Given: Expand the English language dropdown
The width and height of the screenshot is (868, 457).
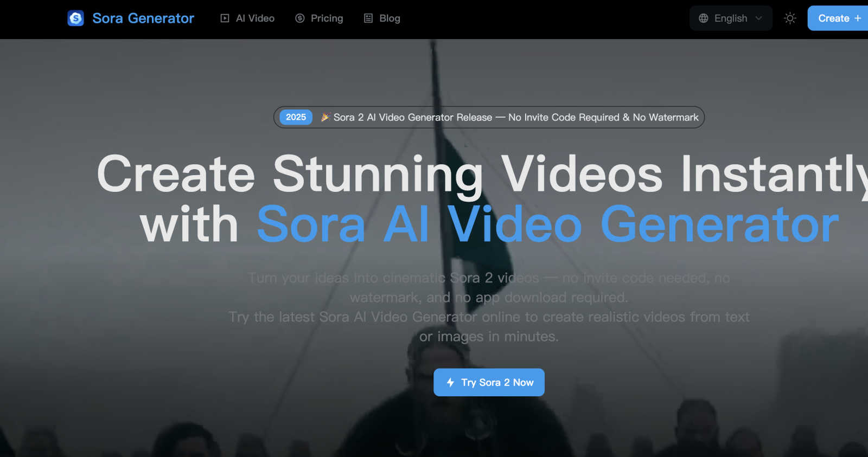Looking at the screenshot, I should (x=731, y=18).
